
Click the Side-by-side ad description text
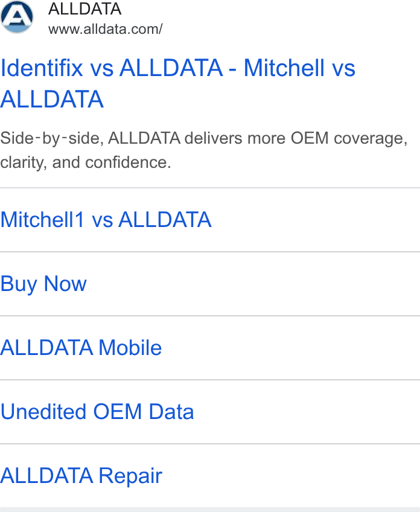click(x=203, y=150)
